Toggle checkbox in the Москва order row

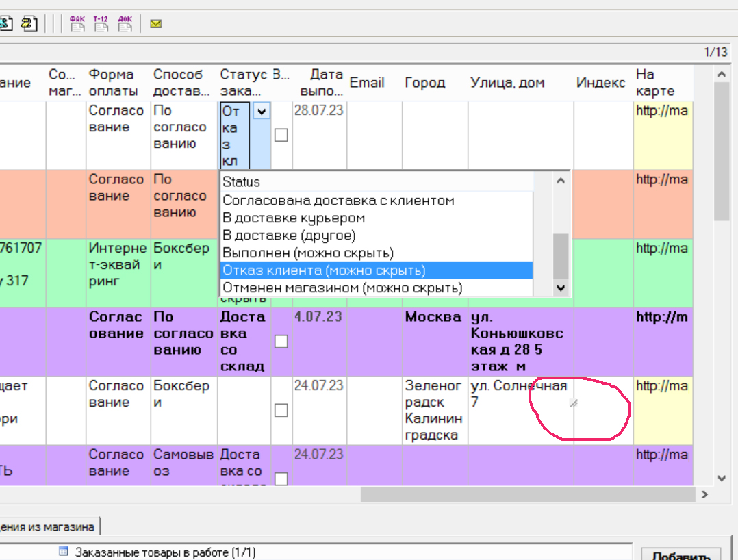[x=281, y=341]
